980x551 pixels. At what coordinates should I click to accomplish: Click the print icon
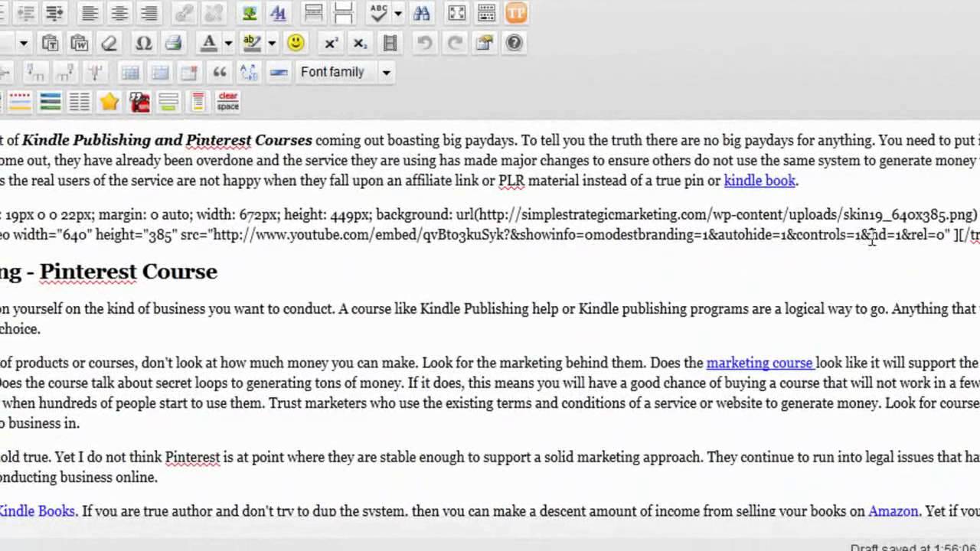click(x=174, y=43)
